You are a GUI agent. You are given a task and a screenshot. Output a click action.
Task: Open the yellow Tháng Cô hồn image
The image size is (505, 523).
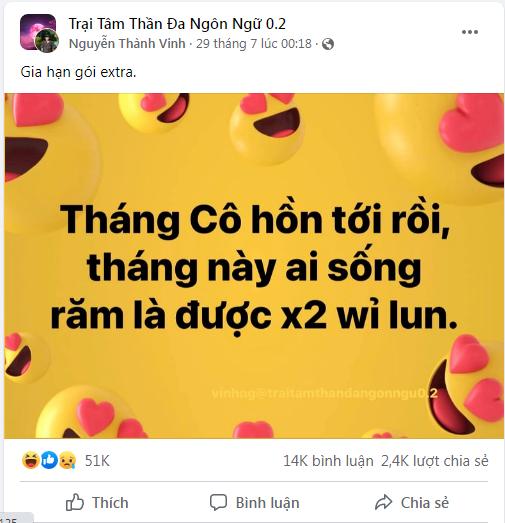click(x=254, y=266)
